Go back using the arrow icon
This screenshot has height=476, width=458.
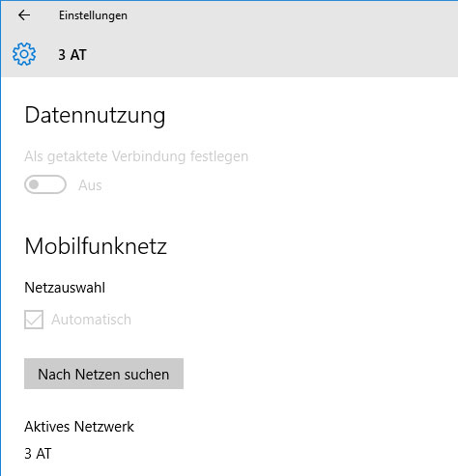point(24,15)
